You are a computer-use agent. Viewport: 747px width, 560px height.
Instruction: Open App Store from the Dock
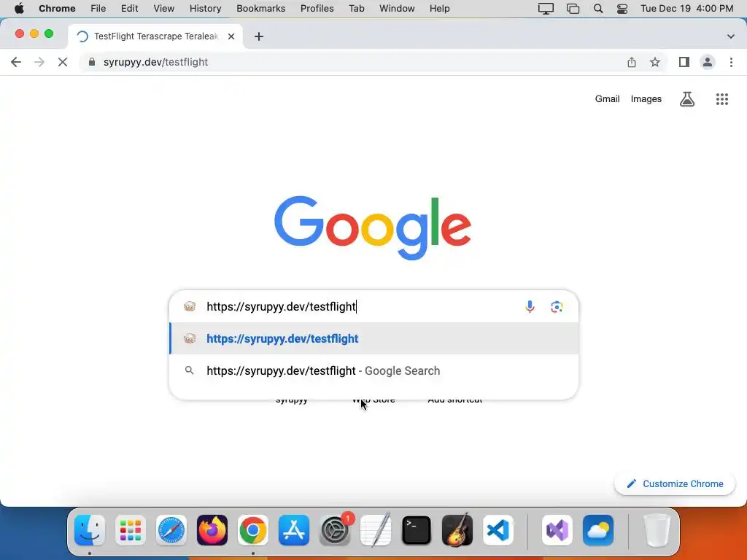[x=294, y=530]
